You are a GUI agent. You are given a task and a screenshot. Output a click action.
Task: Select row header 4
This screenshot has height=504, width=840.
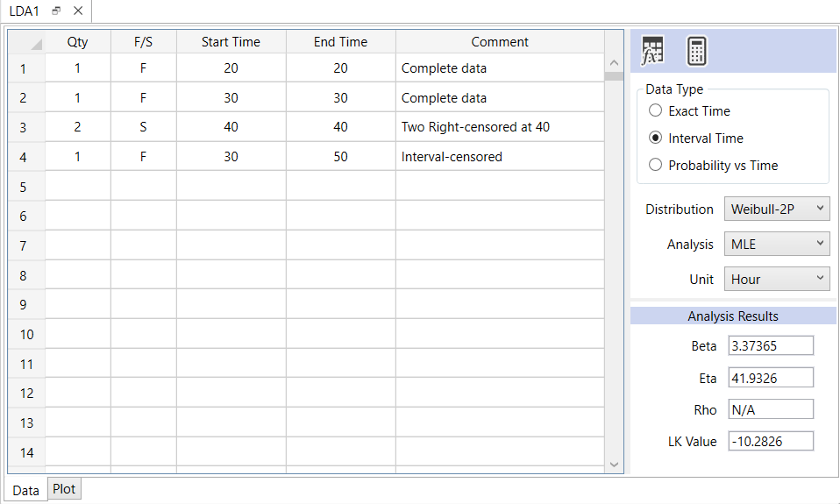tap(26, 156)
